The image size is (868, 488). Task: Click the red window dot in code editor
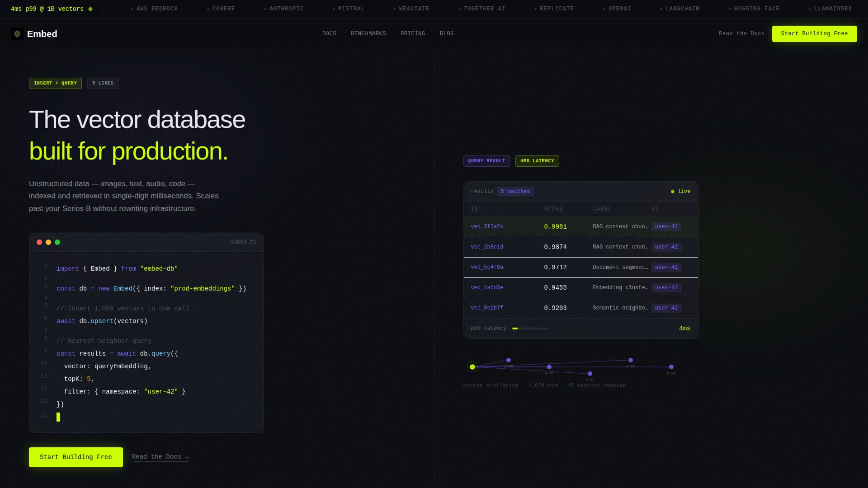pyautogui.click(x=39, y=242)
